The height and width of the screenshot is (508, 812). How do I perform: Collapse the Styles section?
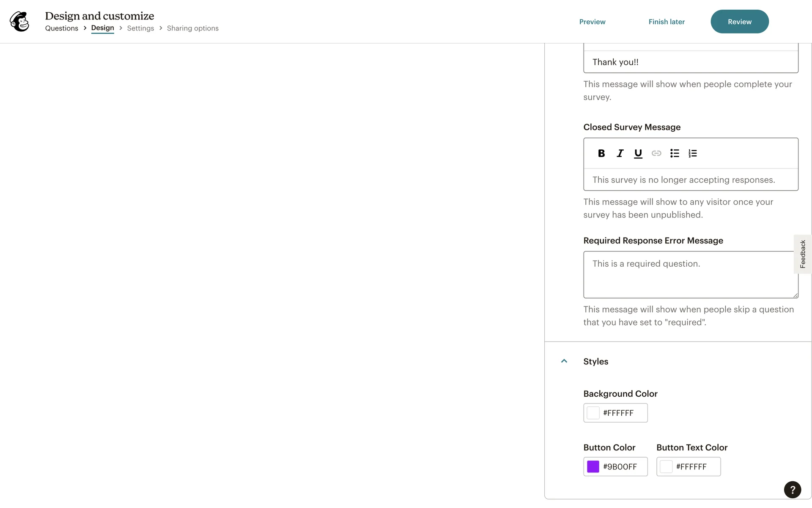(x=564, y=361)
